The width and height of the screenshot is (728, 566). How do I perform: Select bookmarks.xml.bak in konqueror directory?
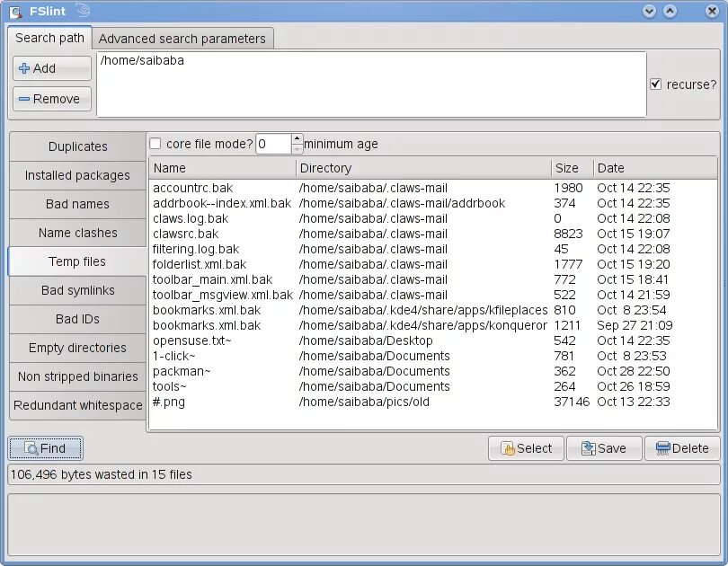tap(432, 326)
